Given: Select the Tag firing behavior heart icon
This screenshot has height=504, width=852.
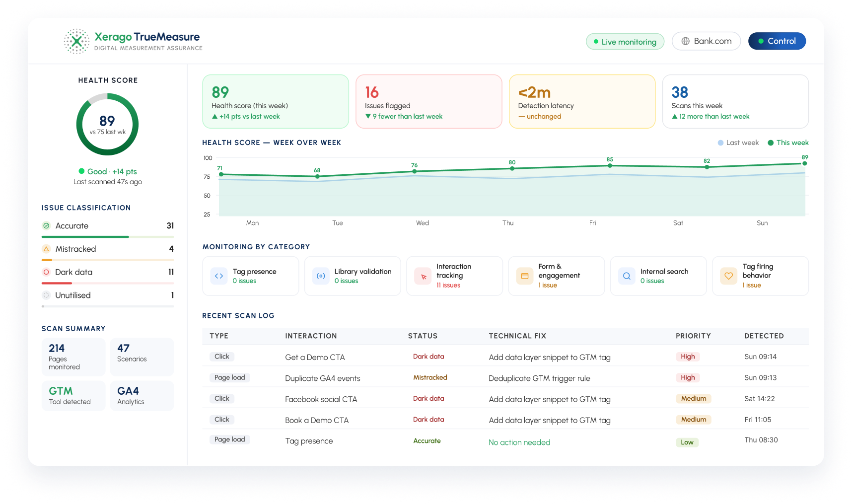Looking at the screenshot, I should (729, 276).
